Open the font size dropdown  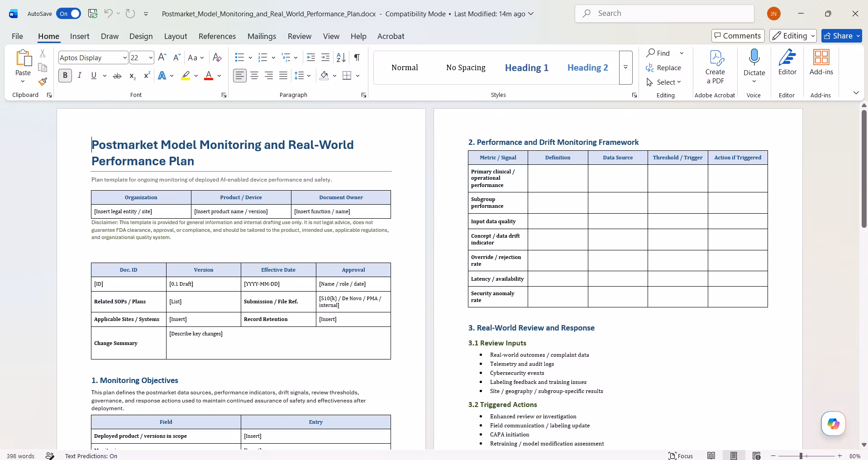coord(151,57)
